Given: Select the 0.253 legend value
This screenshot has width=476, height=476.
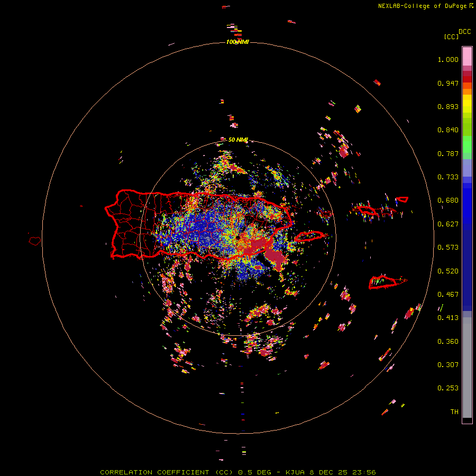Looking at the screenshot, I should click(x=448, y=388).
